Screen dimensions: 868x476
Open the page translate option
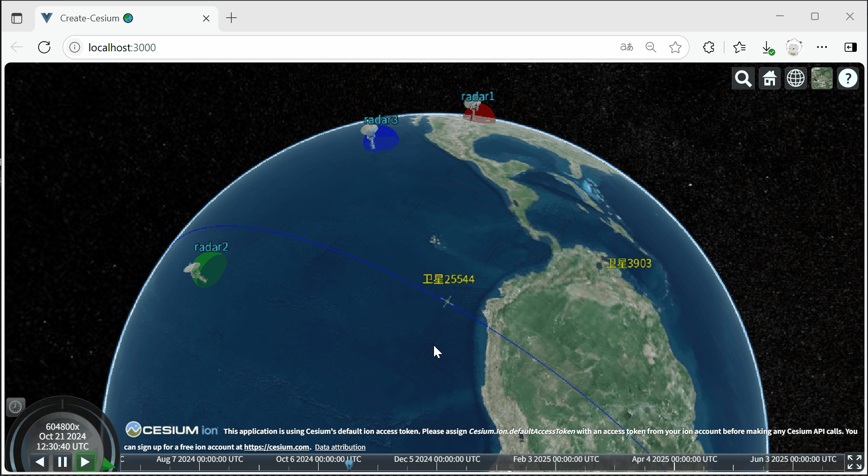coord(627,47)
